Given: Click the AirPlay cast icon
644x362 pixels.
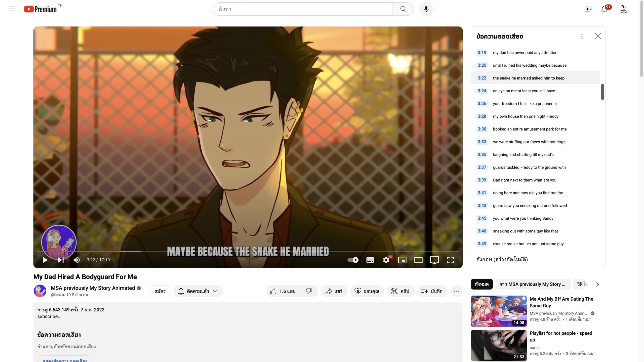Looking at the screenshot, I should point(434,260).
